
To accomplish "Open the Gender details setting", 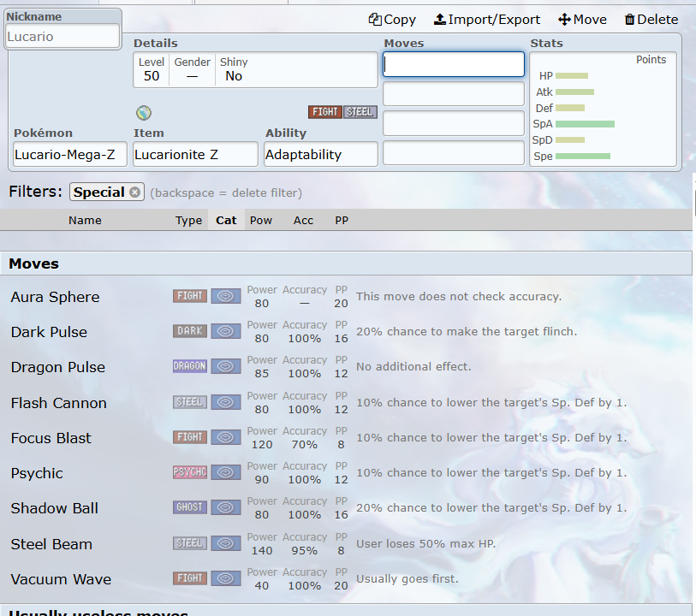I will pyautogui.click(x=192, y=69).
